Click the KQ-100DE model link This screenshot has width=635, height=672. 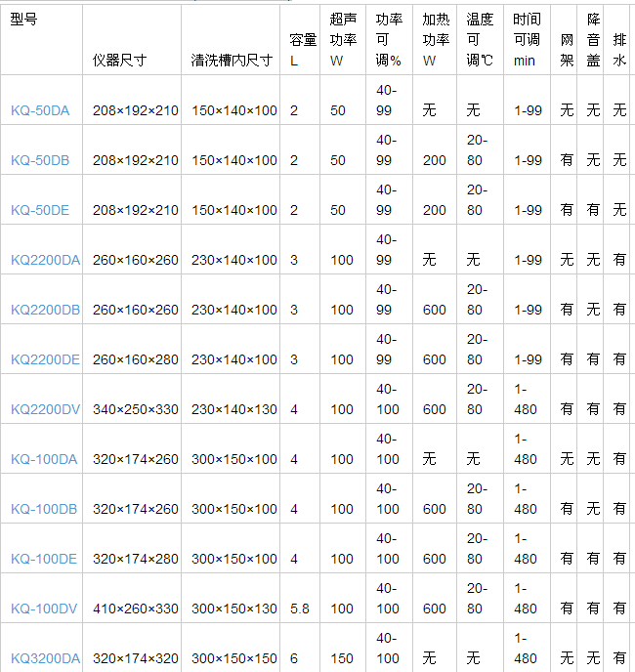click(x=44, y=559)
